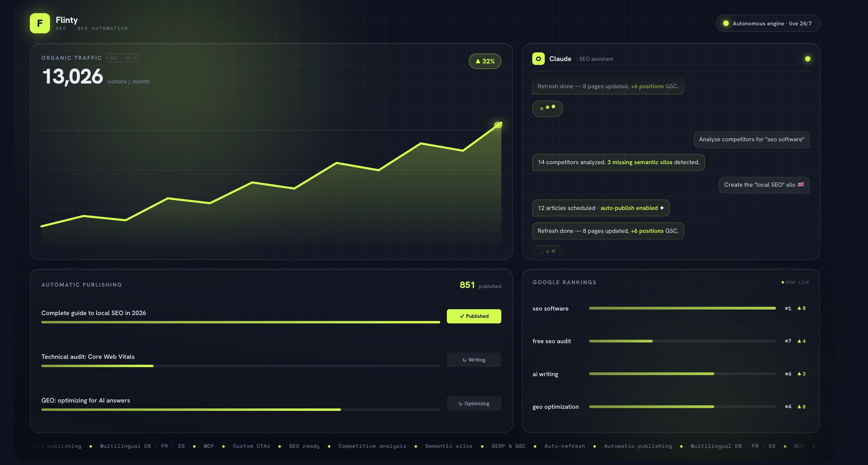Click the Optimizing status button
The width and height of the screenshot is (868, 465).
point(474,404)
